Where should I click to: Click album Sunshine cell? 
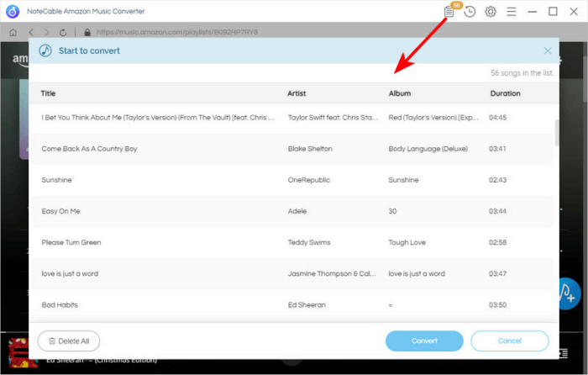[403, 180]
